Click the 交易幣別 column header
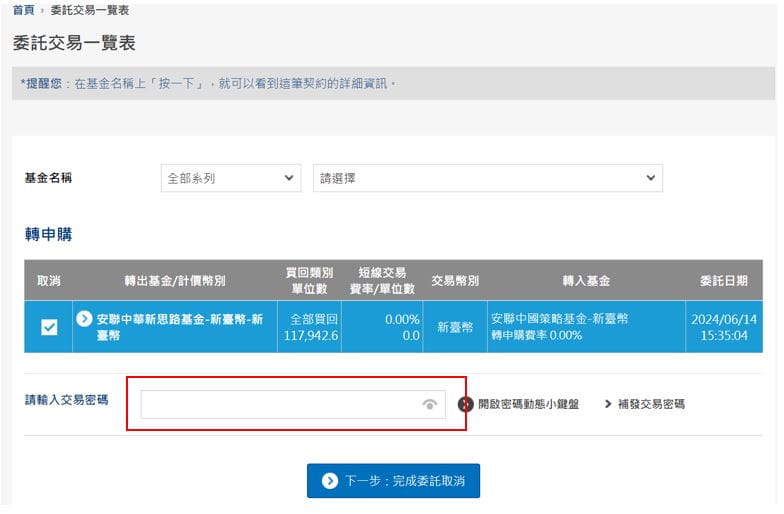The height and width of the screenshot is (514, 784). tap(455, 280)
